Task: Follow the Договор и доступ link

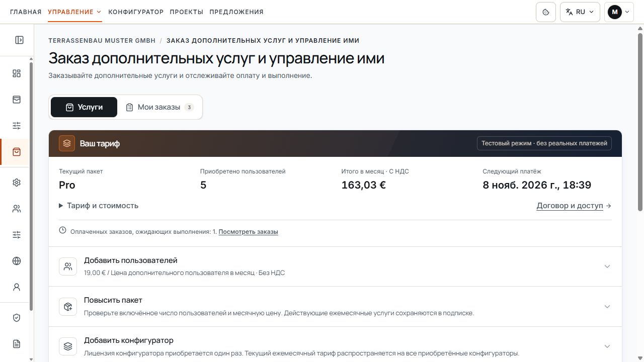Action: click(574, 206)
